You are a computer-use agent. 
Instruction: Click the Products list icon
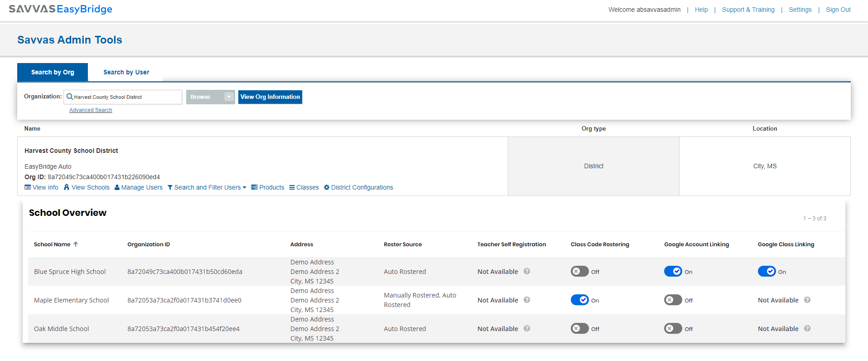(x=255, y=187)
